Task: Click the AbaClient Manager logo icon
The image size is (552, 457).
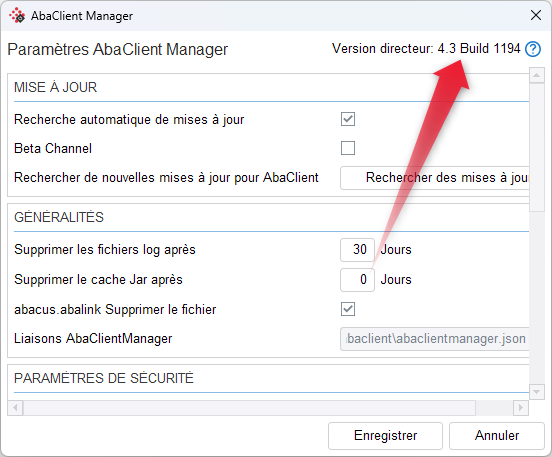Action: 17,16
